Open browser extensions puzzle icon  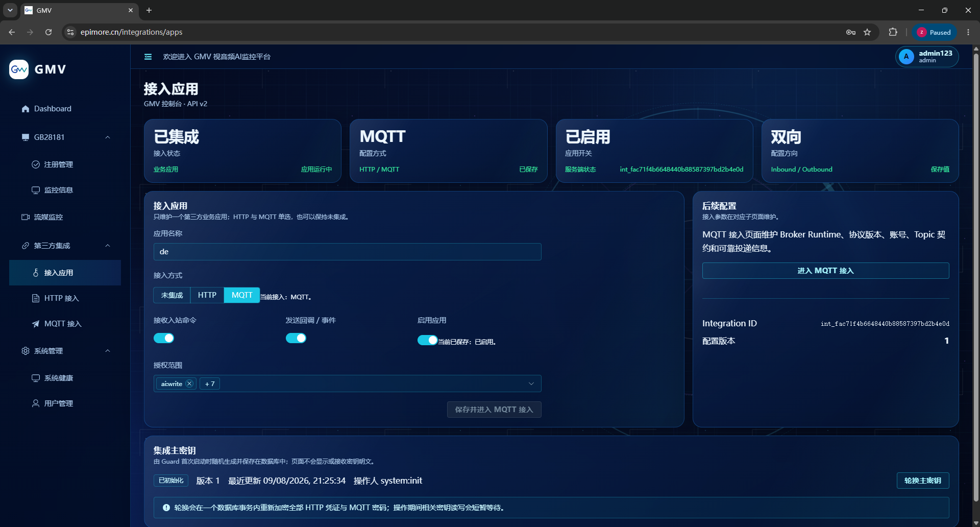pyautogui.click(x=893, y=32)
